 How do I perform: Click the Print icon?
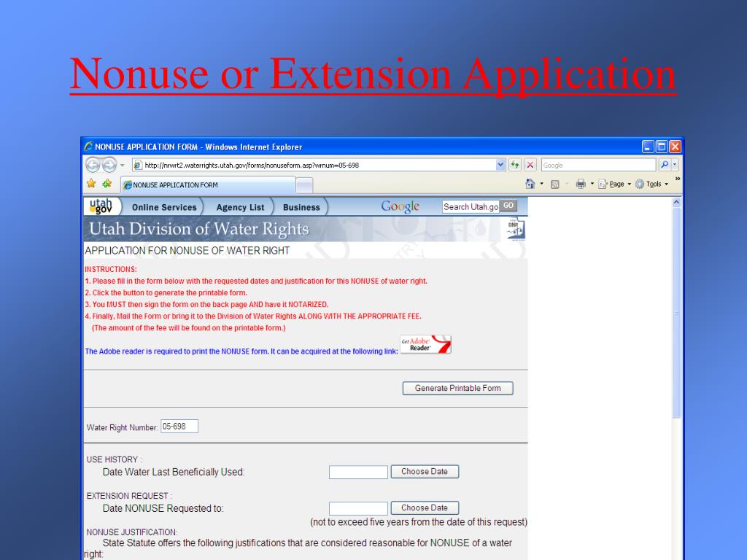[x=580, y=184]
